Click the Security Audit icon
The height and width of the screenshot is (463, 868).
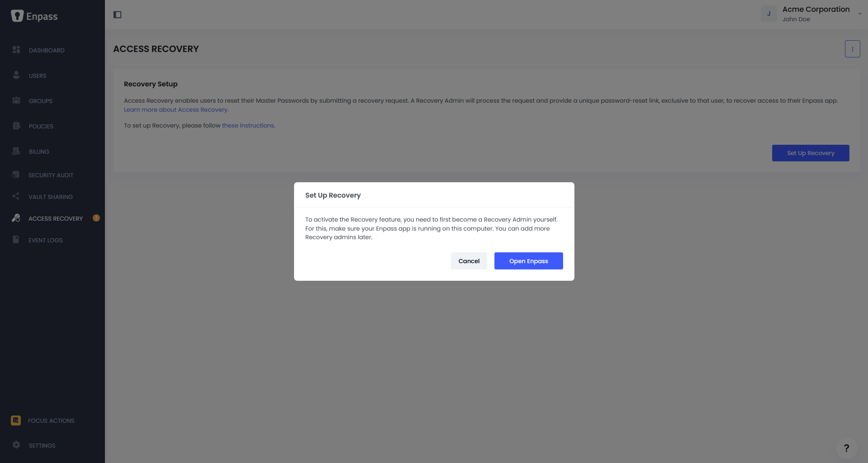(x=16, y=175)
